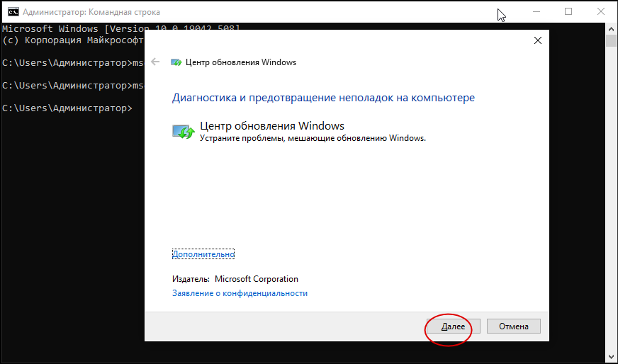Click the Диагностика и предотвращение неполадок heading
The height and width of the screenshot is (364, 618).
coord(323,98)
